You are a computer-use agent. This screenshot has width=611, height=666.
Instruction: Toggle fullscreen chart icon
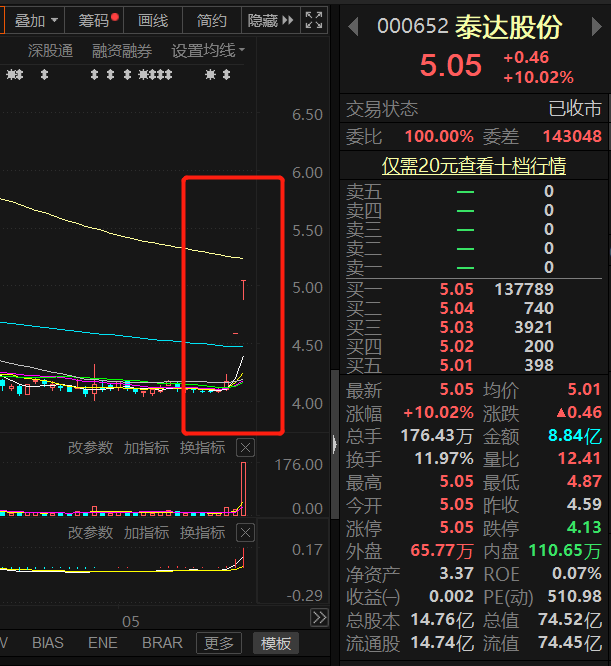pyautogui.click(x=314, y=20)
